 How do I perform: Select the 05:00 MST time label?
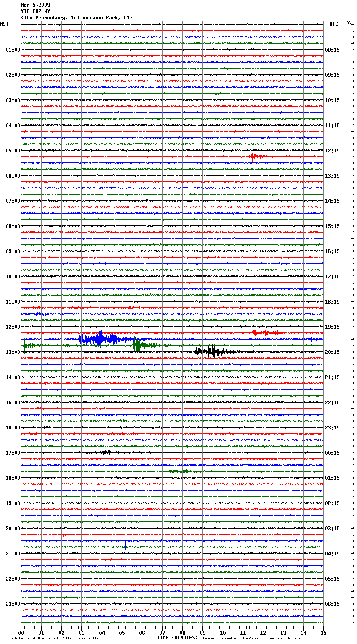click(13, 151)
